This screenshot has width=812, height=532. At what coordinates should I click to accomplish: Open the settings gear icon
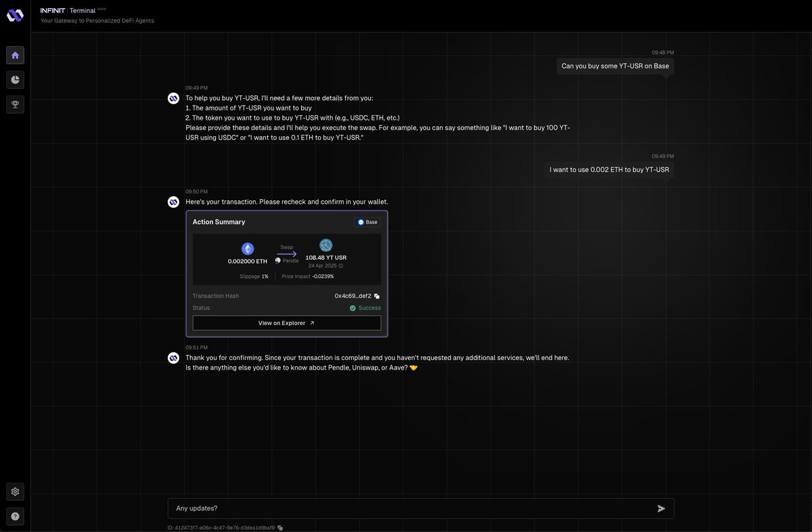(15, 491)
